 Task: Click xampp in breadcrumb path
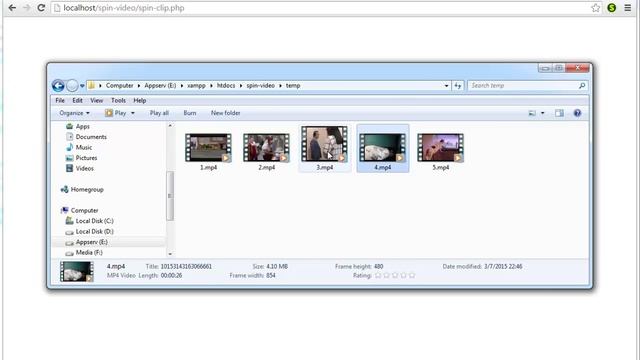[x=196, y=86]
